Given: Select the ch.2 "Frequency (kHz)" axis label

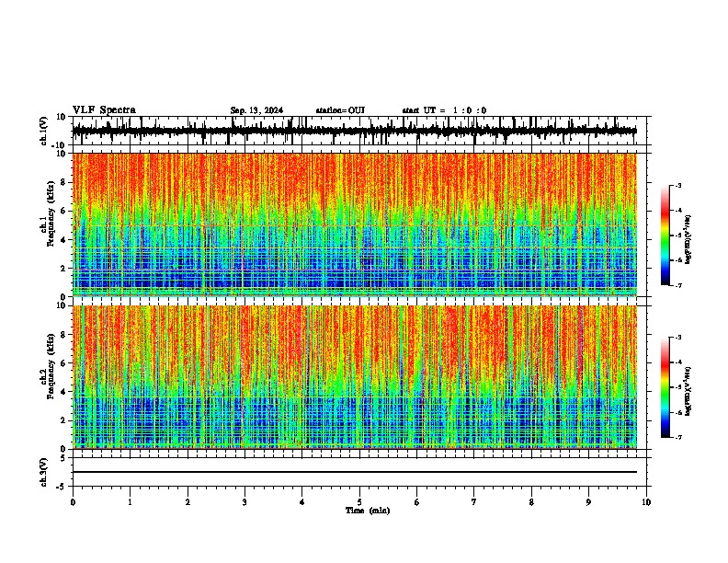Looking at the screenshot, I should click(51, 366).
